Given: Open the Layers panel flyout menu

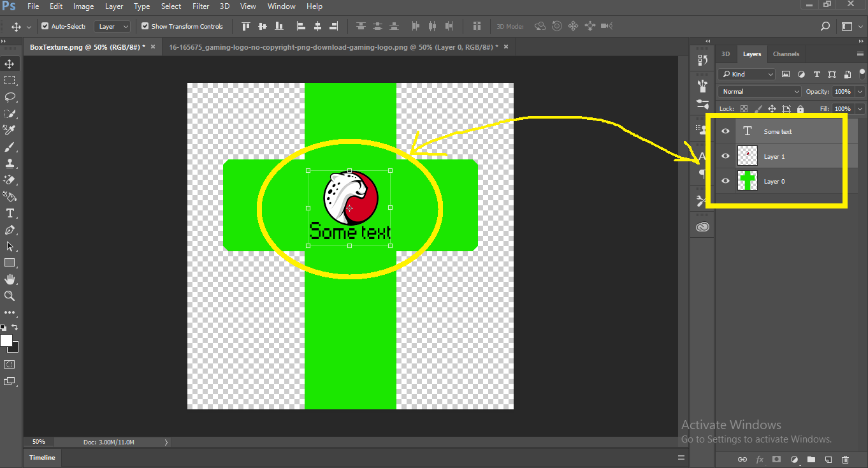Looking at the screenshot, I should click(859, 54).
